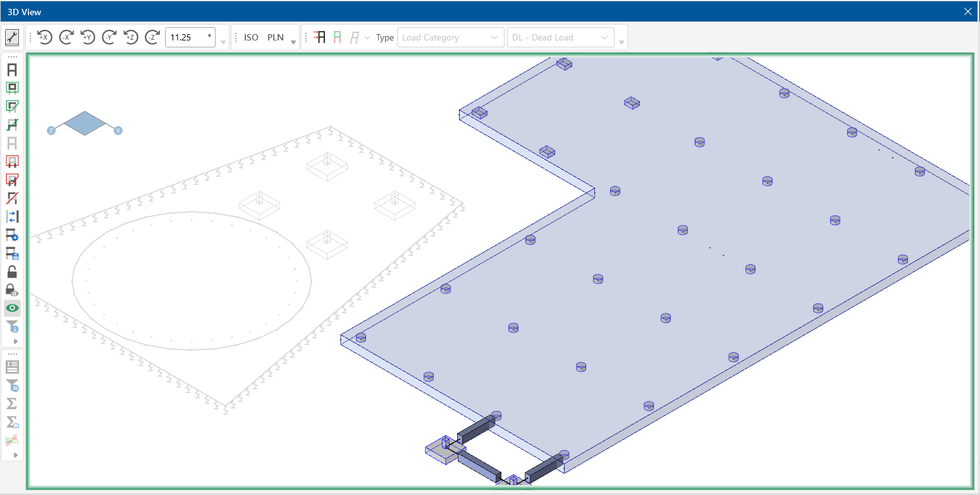Toggle the padlock with eye icon
This screenshot has height=495, width=980.
(12, 290)
